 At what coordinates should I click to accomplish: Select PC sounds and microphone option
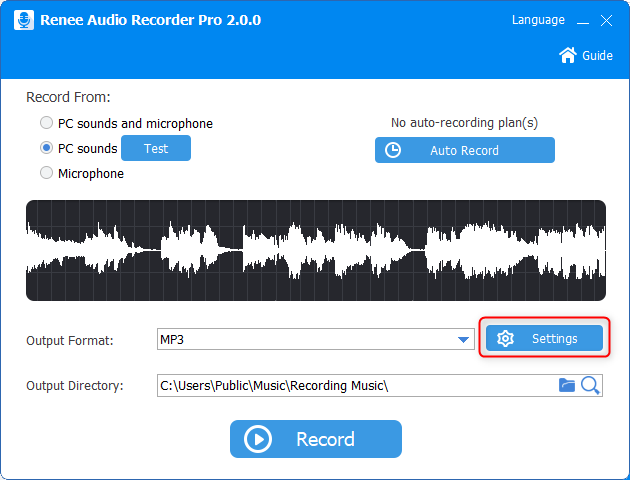point(47,123)
